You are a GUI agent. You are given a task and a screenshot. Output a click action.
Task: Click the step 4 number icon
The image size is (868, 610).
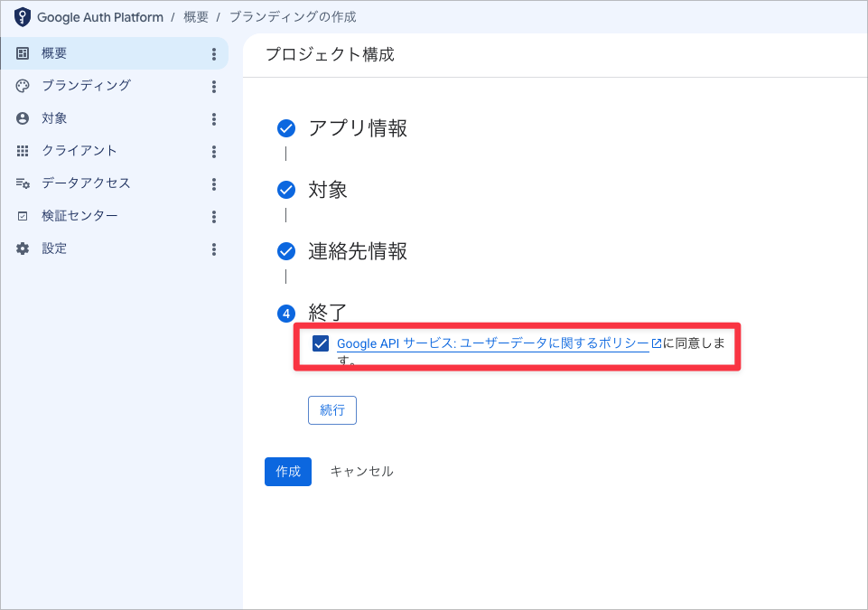pos(286,314)
